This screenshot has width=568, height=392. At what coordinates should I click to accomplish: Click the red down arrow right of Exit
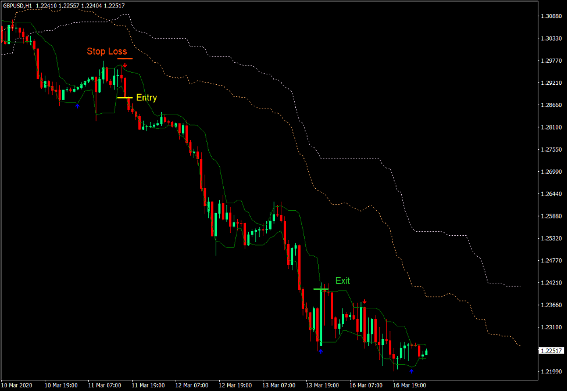click(364, 301)
